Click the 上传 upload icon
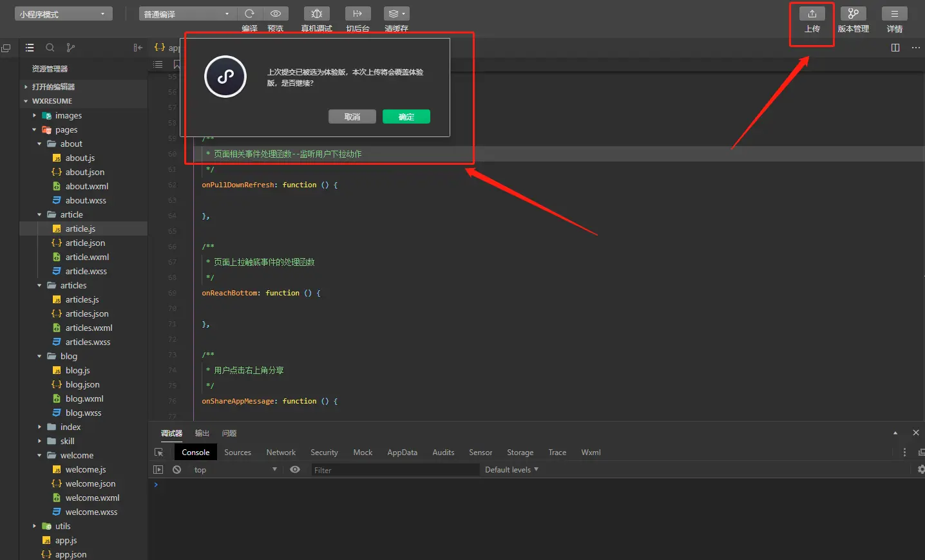 point(812,14)
